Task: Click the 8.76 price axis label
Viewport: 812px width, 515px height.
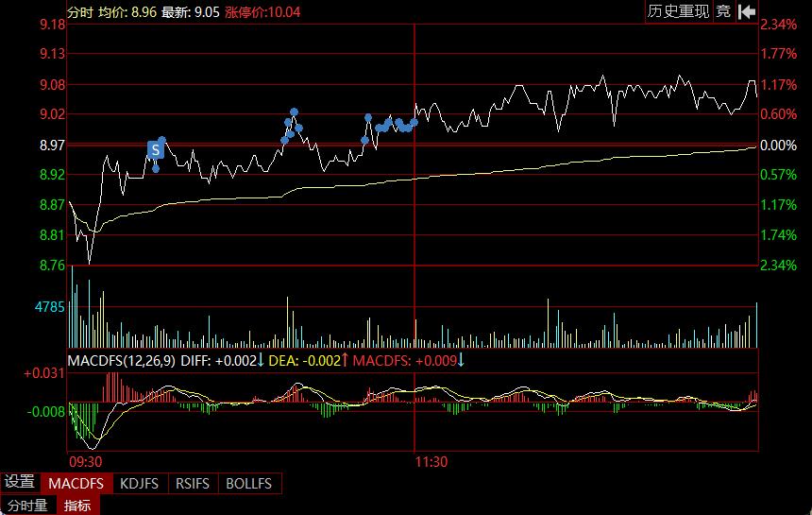Action: (x=53, y=266)
